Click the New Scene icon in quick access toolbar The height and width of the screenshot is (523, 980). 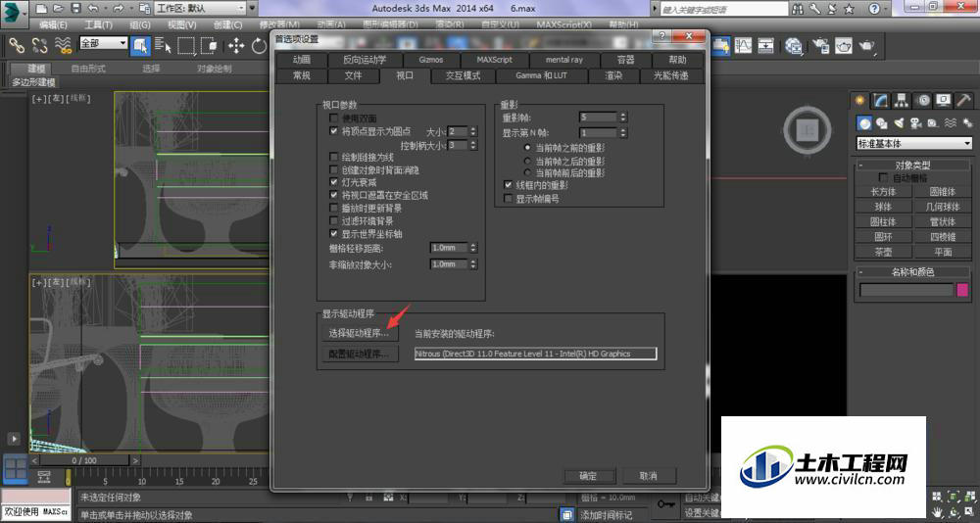point(40,9)
